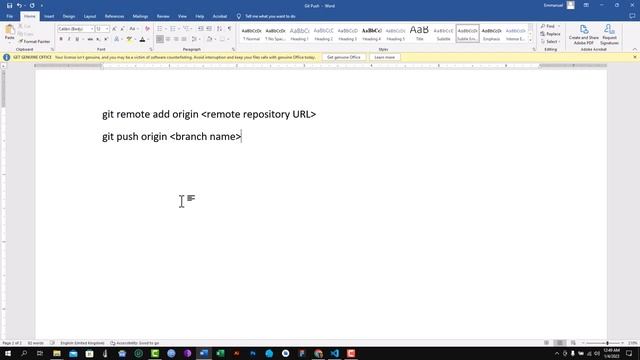Click the Paste clipboard icon

tap(9, 30)
